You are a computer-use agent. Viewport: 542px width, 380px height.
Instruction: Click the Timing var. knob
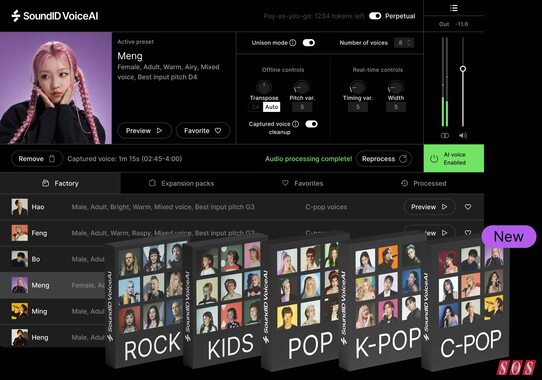[357, 87]
